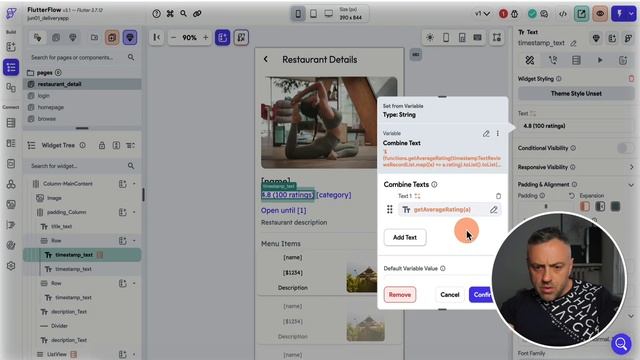Click the Cancel button
The image size is (640, 360).
tap(450, 295)
